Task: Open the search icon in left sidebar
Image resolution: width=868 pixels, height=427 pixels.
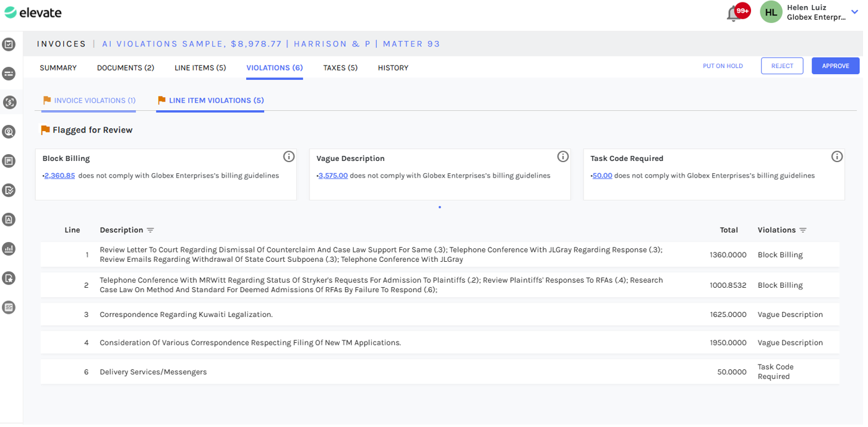Action: click(x=9, y=132)
